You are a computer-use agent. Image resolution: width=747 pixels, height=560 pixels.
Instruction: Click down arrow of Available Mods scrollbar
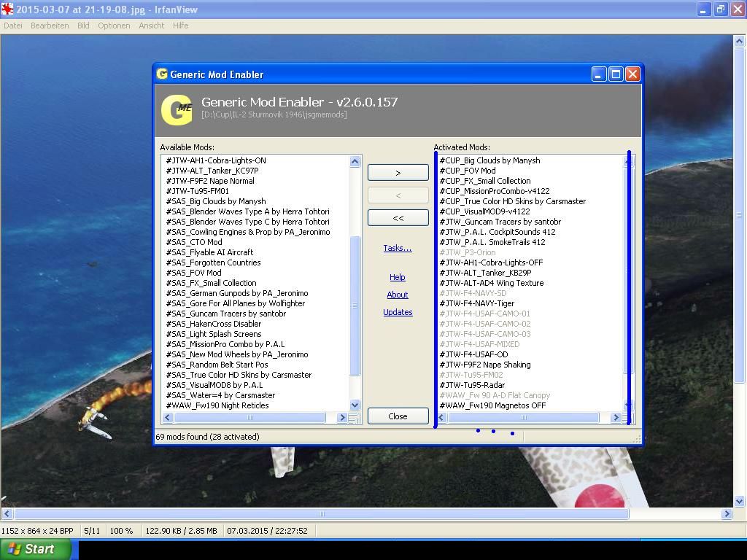pos(355,405)
